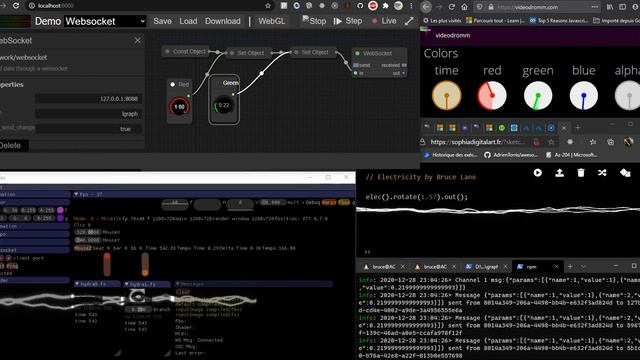The image size is (640, 360).
Task: Click the WebSocket node send slot
Action: pyautogui.click(x=356, y=65)
